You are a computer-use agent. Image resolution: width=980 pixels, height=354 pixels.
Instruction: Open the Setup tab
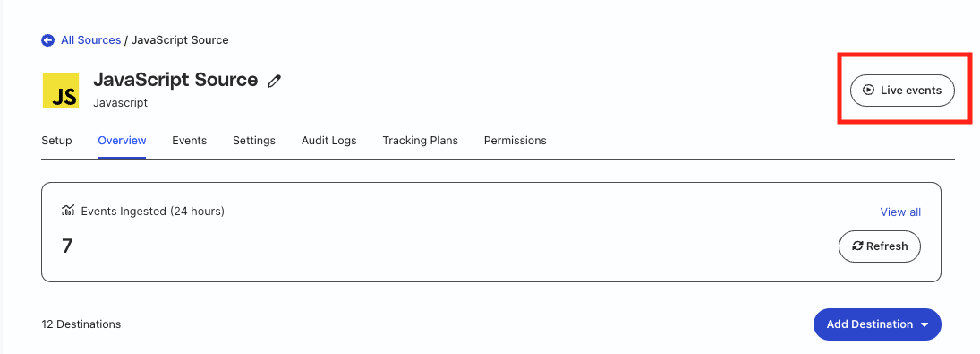coord(56,140)
